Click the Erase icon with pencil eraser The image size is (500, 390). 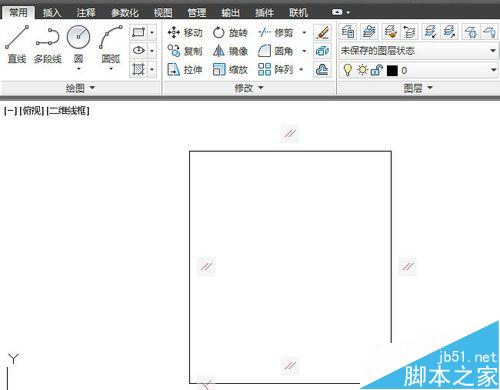[322, 32]
